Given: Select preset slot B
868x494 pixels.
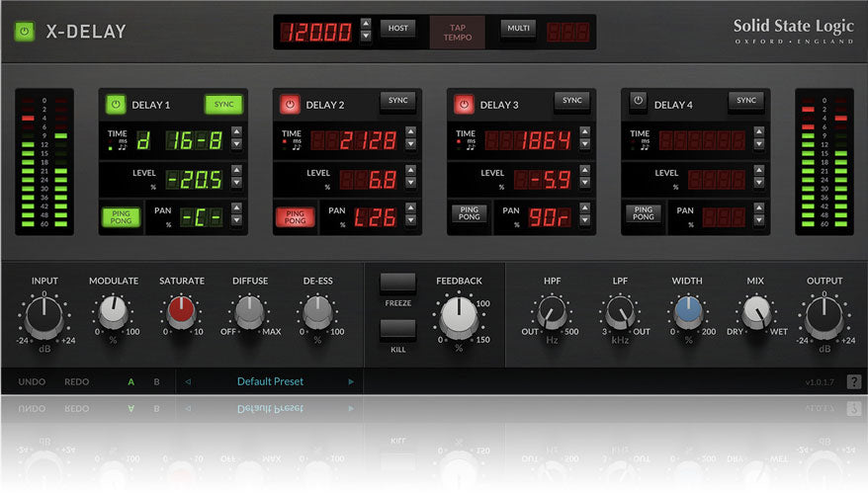Looking at the screenshot, I should pyautogui.click(x=156, y=381).
